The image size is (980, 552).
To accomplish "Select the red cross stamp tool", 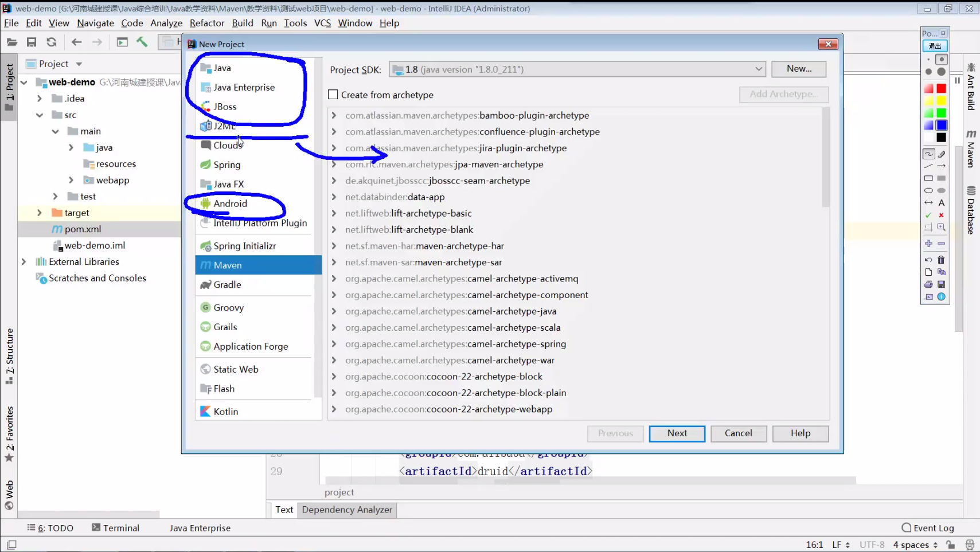I will (x=942, y=215).
